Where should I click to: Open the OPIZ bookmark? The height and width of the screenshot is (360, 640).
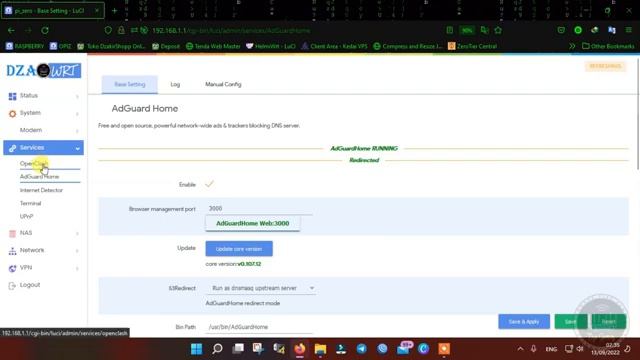[60, 46]
